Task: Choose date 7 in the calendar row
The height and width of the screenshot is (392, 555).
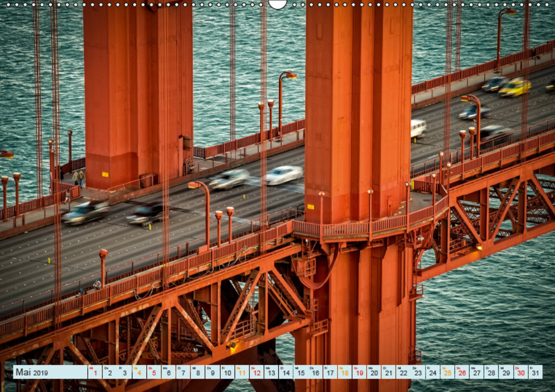Action: point(183,372)
